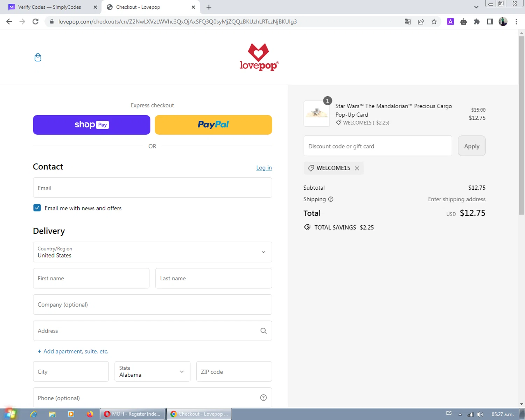Image resolution: width=525 pixels, height=420 pixels.
Task: Show hidden system tray icons
Action: tap(460, 414)
